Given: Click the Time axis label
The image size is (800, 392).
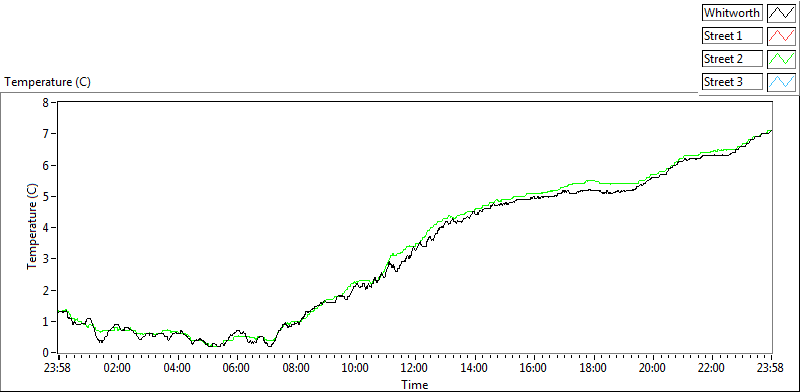Looking at the screenshot, I should click(x=414, y=384).
